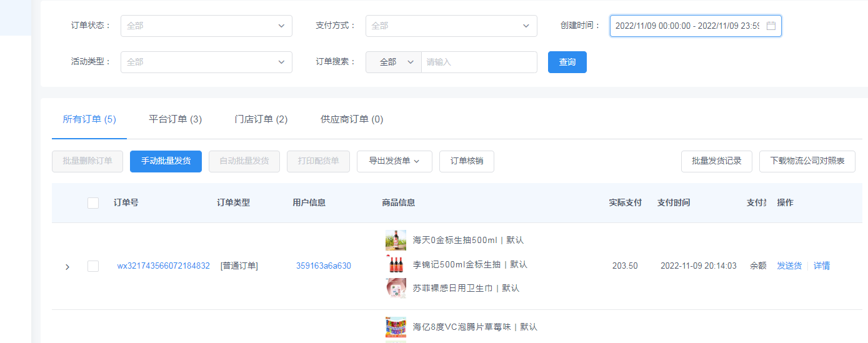Switch to 平台订单 (3) tab
The height and width of the screenshot is (343, 868).
tap(175, 119)
